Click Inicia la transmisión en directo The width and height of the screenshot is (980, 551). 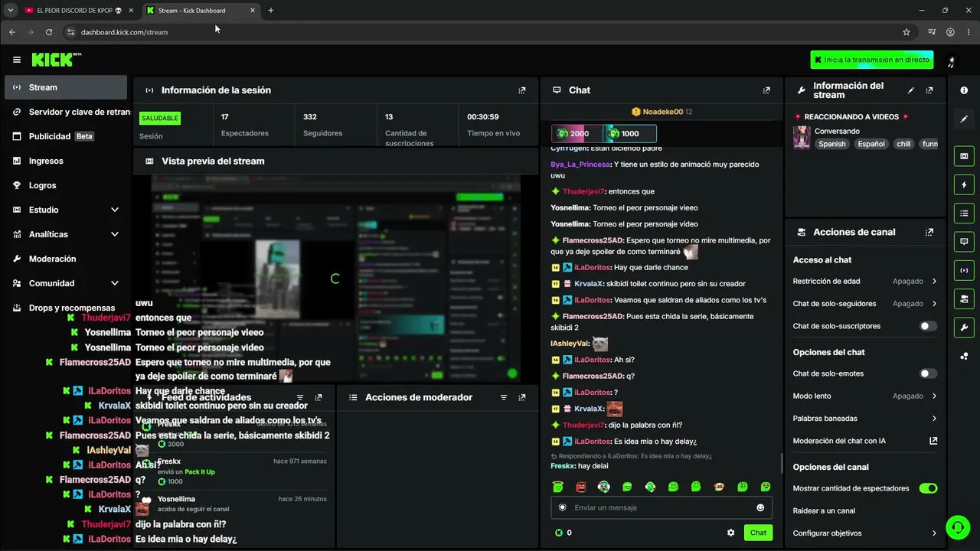[x=872, y=60]
